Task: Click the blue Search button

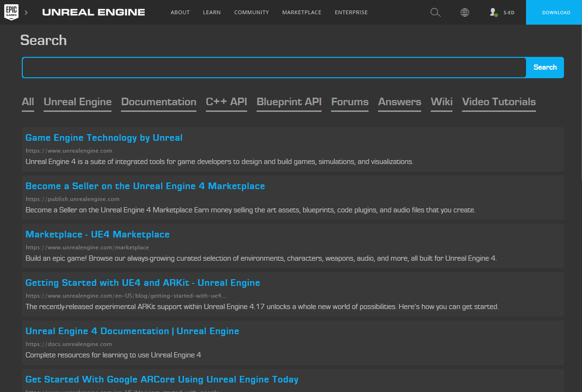Action: click(x=545, y=67)
